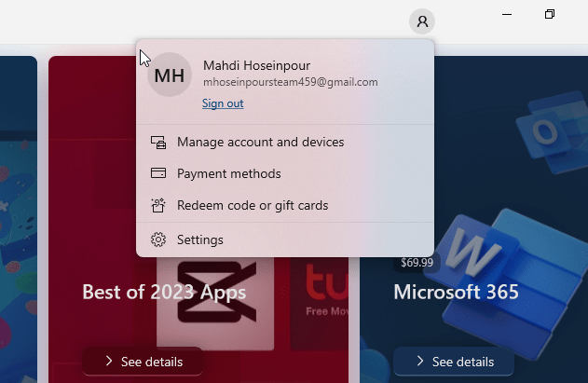588x383 pixels.
Task: Click the $69.99 price tag
Action: [417, 262]
